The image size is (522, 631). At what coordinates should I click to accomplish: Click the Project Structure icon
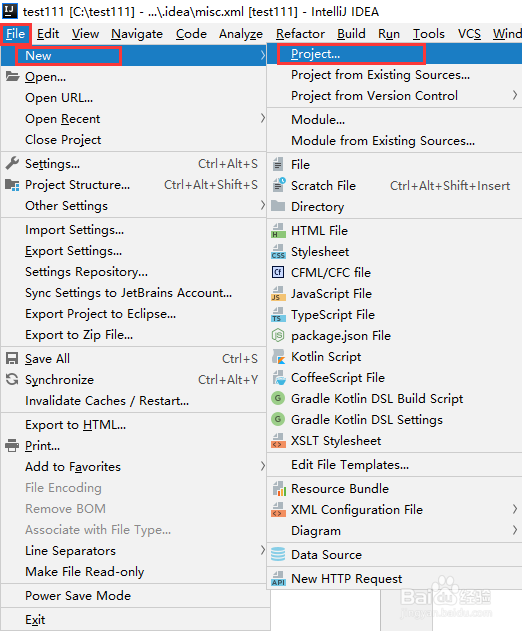coord(12,185)
